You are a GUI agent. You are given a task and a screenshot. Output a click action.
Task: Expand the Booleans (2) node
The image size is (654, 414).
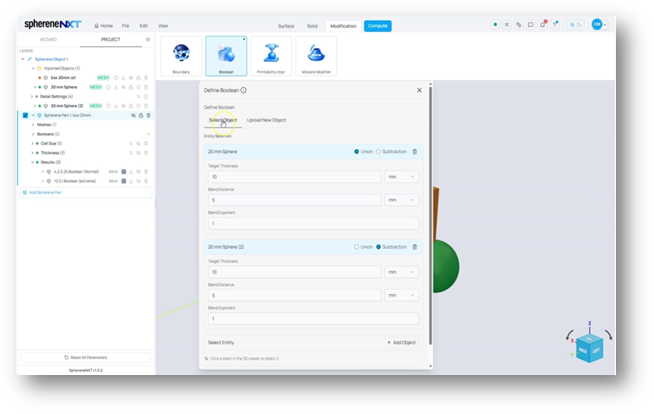[x=33, y=134]
